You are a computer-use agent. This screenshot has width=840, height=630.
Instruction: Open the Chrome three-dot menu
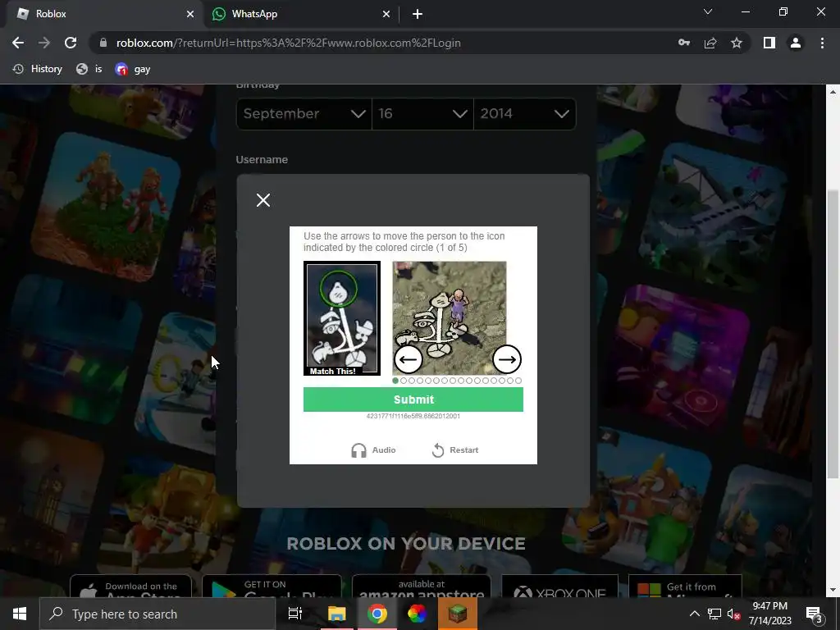click(822, 43)
